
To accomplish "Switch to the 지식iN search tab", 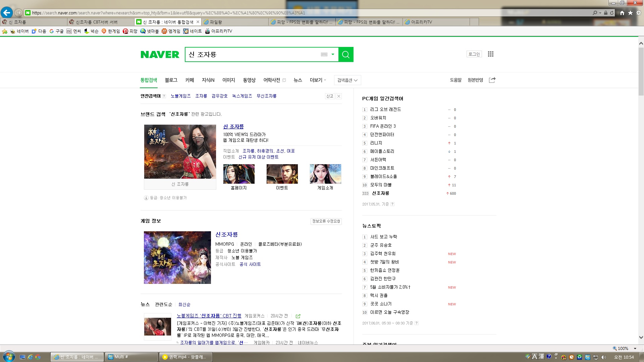I will click(x=208, y=80).
